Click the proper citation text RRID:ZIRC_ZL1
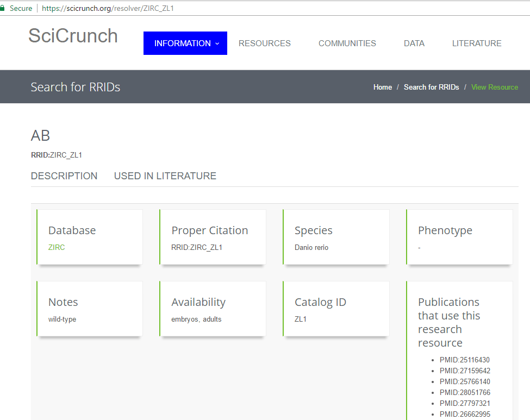530x420 pixels. (x=197, y=247)
